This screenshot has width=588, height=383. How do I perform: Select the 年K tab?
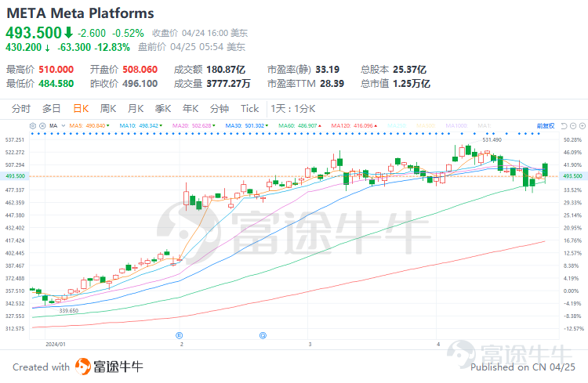click(x=191, y=109)
